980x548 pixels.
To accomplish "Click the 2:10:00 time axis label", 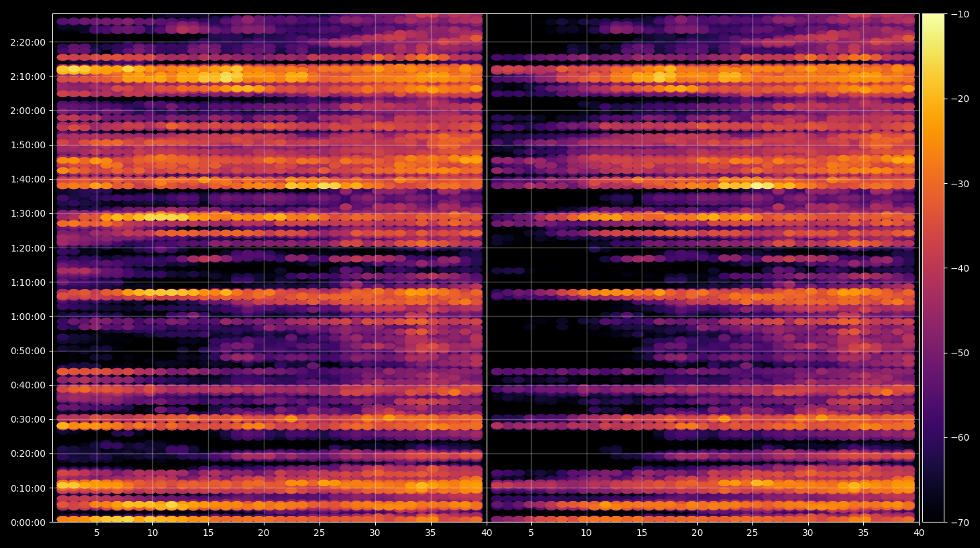I will pos(28,76).
